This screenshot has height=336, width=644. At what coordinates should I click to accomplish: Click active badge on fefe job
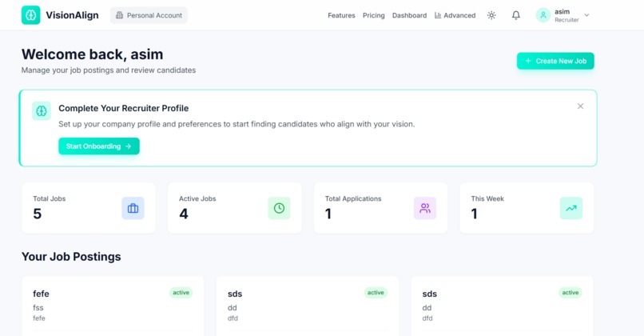coord(181,293)
